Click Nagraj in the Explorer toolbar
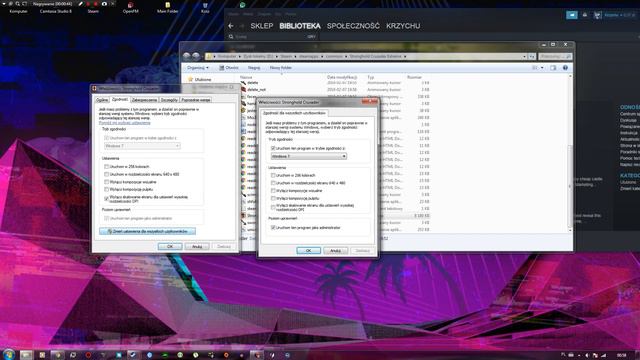 coord(253,68)
